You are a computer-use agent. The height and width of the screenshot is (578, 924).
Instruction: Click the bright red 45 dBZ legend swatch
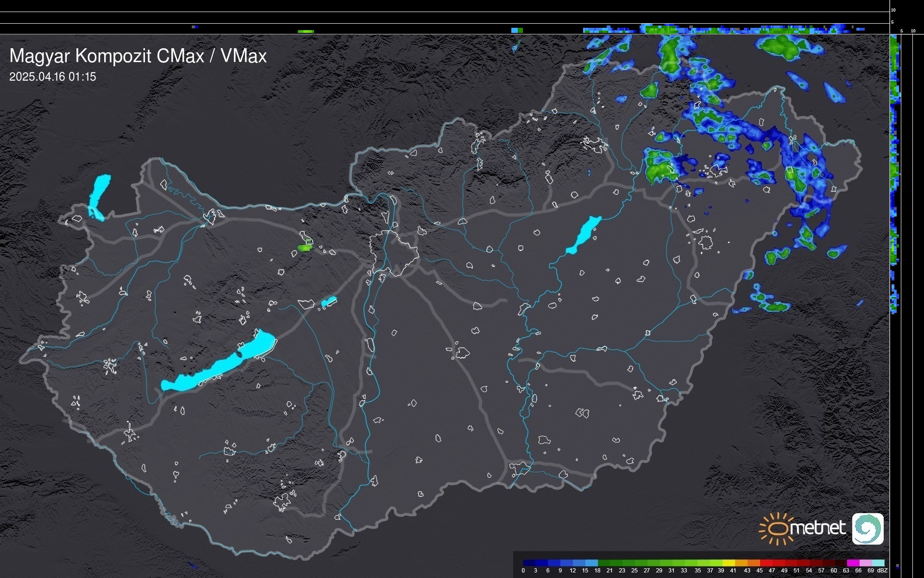pos(766,563)
